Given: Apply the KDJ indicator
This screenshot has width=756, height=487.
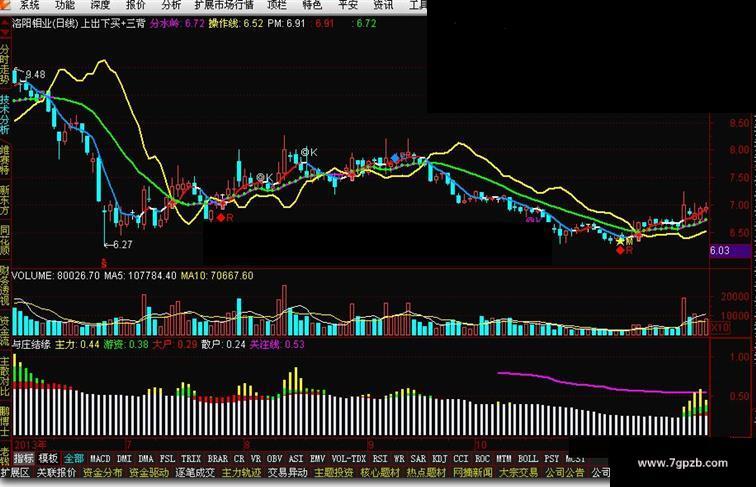Looking at the screenshot, I should (440, 458).
